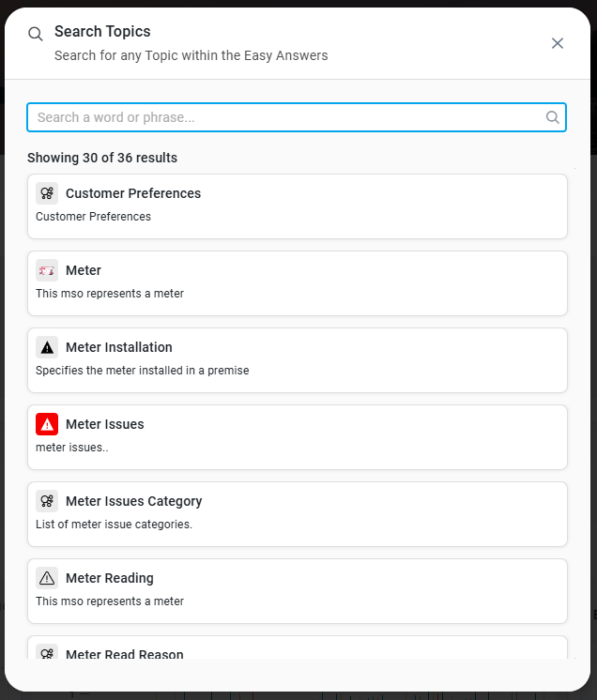The image size is (597, 700).
Task: Click the Search Topics header magnifier icon
Action: coord(36,34)
